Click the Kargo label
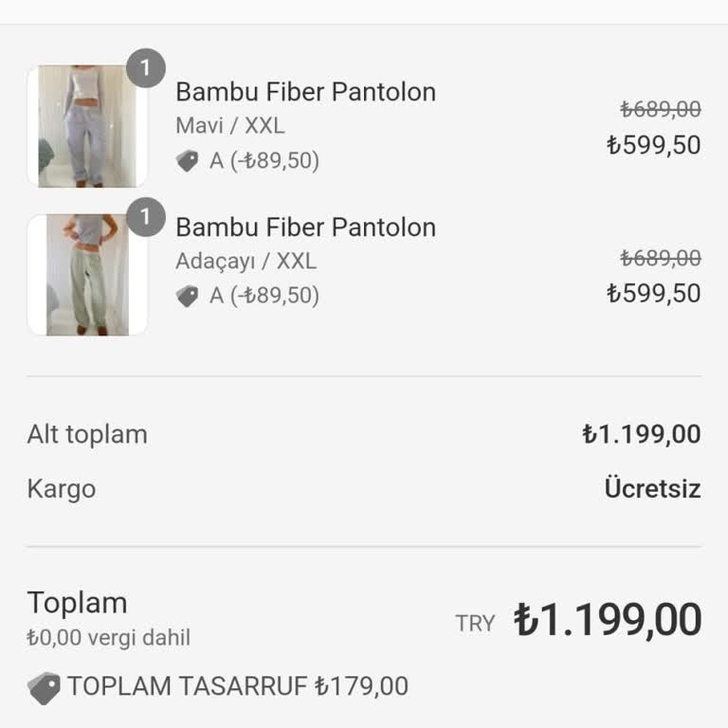Viewport: 728px width, 728px height. tap(62, 489)
